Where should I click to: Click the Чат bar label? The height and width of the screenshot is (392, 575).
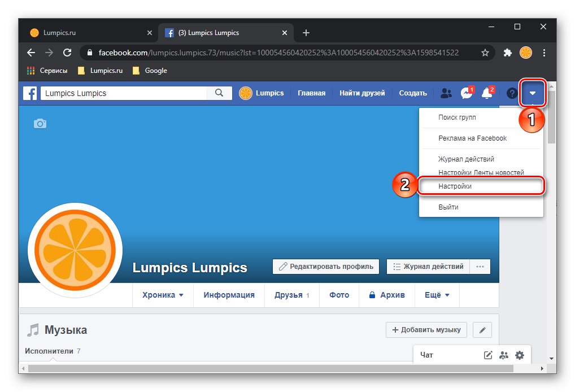coord(426,355)
